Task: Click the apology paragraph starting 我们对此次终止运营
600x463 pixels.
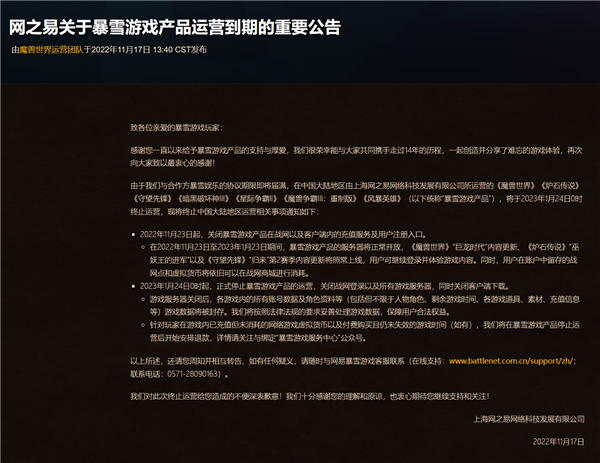Action: (x=310, y=396)
